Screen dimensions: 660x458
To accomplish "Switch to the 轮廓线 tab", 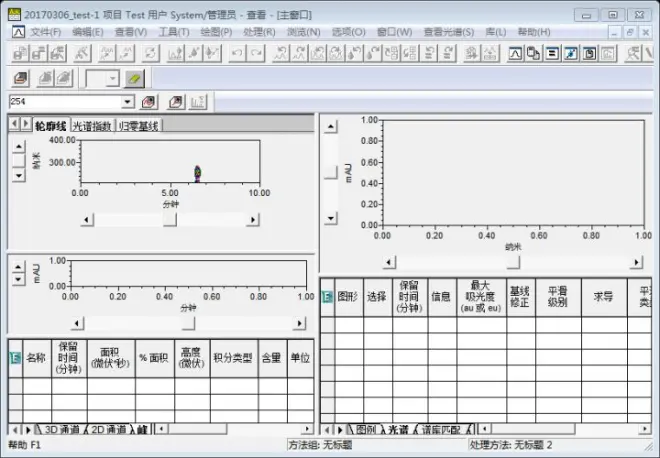I will coord(51,125).
